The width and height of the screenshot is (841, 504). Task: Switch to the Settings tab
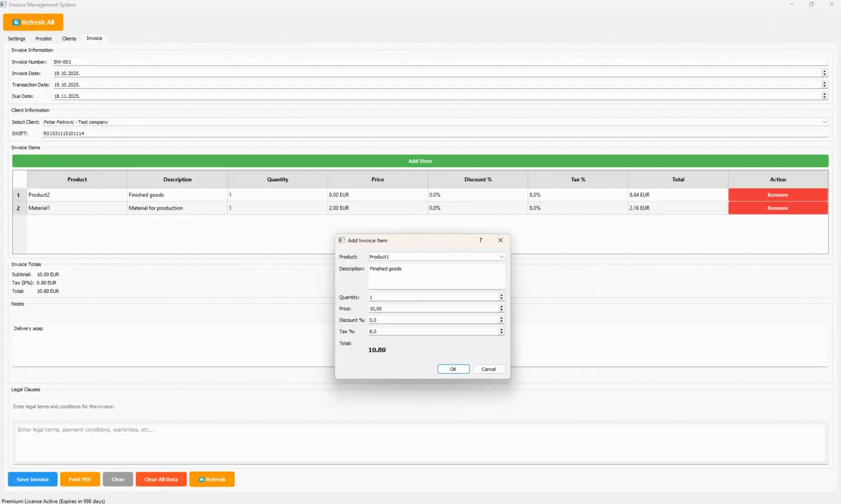click(x=16, y=39)
